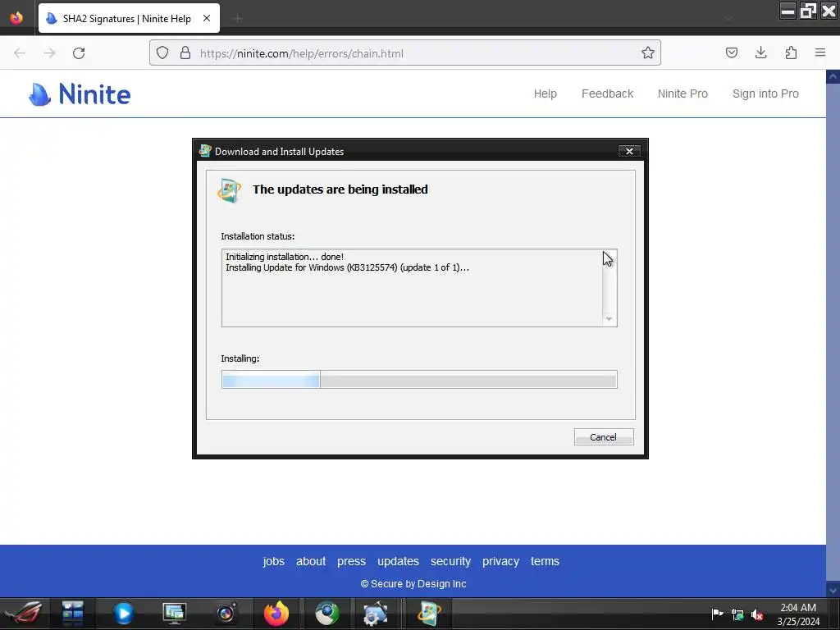Image resolution: width=840 pixels, height=630 pixels.
Task: Open the list all tabs dropdown
Action: click(728, 19)
